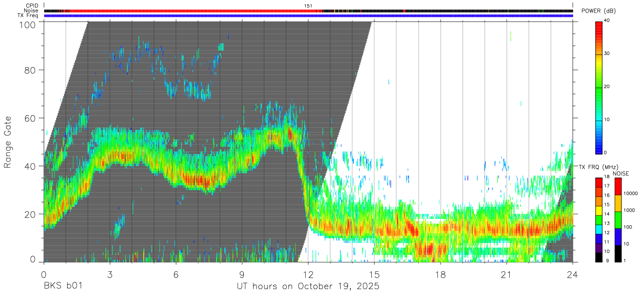The height and width of the screenshot is (297, 644).
Task: Select the 10 tick on POWER color bar
Action: [607, 119]
